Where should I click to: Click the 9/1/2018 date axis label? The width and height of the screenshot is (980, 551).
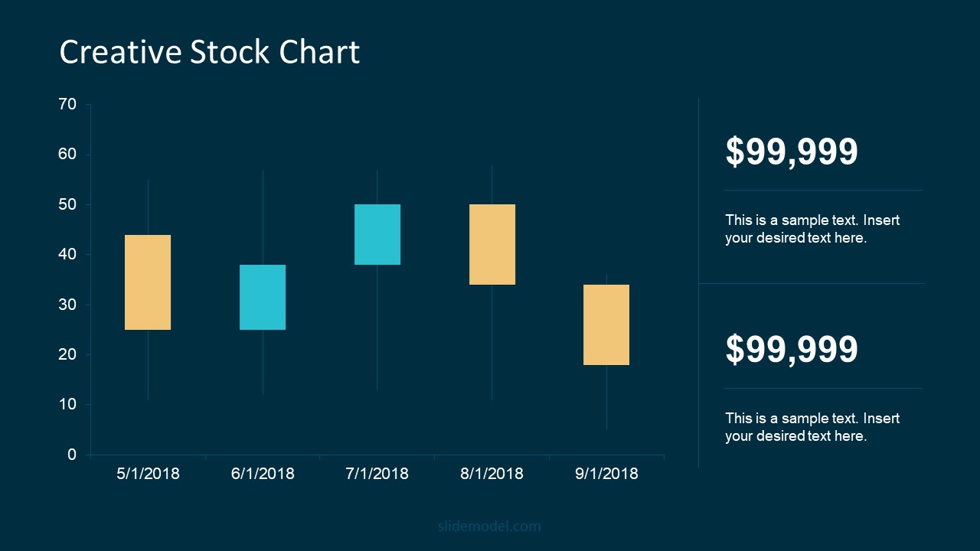pyautogui.click(x=606, y=474)
